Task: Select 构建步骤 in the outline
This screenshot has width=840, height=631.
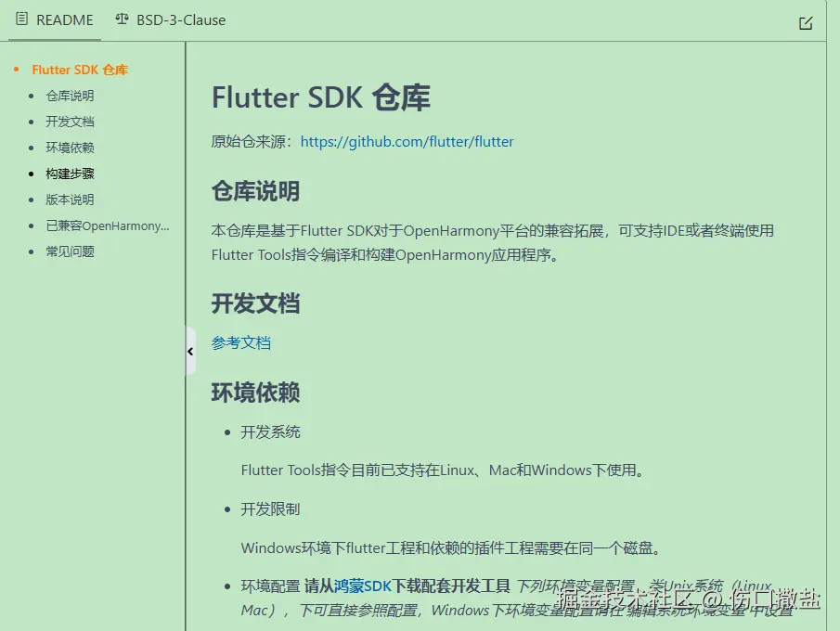Action: pyautogui.click(x=70, y=174)
